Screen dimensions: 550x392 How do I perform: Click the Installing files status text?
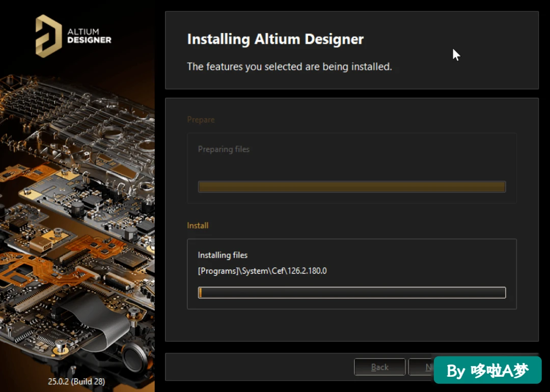(x=223, y=255)
